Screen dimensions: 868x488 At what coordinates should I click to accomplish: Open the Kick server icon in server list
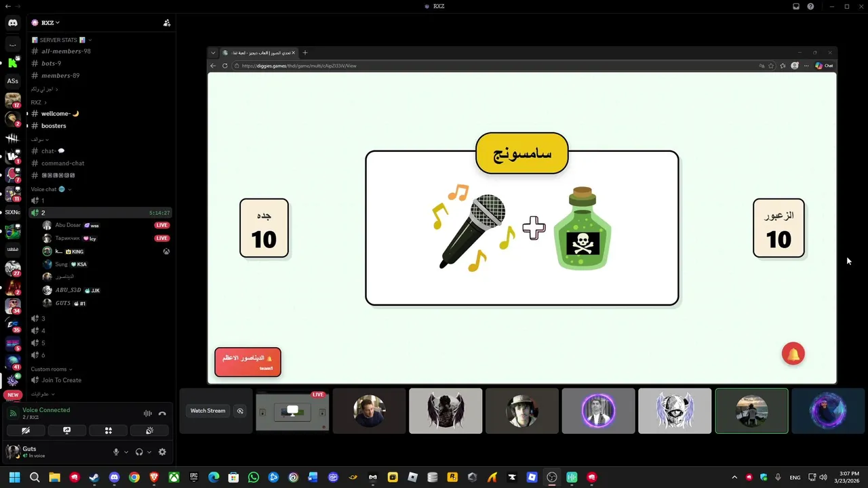coord(13,62)
